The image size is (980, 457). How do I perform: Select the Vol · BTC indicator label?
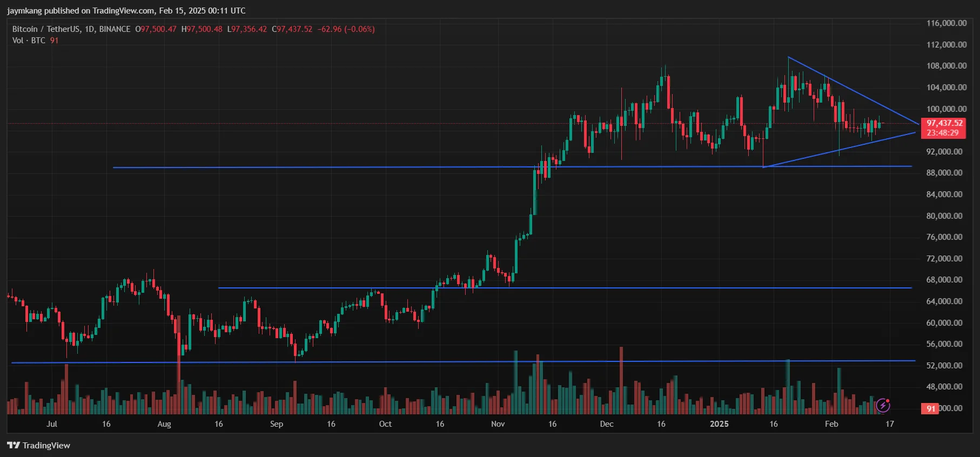29,41
